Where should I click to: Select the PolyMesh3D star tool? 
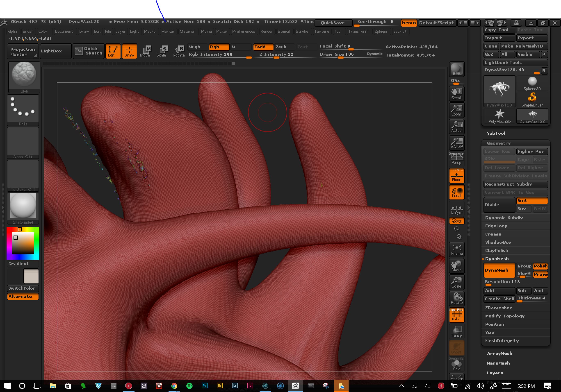(499, 116)
